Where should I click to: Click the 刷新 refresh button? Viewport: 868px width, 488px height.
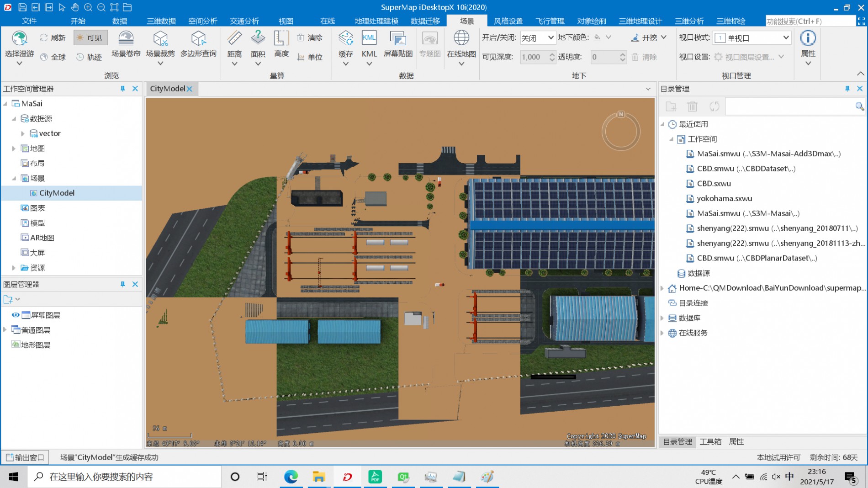(53, 37)
